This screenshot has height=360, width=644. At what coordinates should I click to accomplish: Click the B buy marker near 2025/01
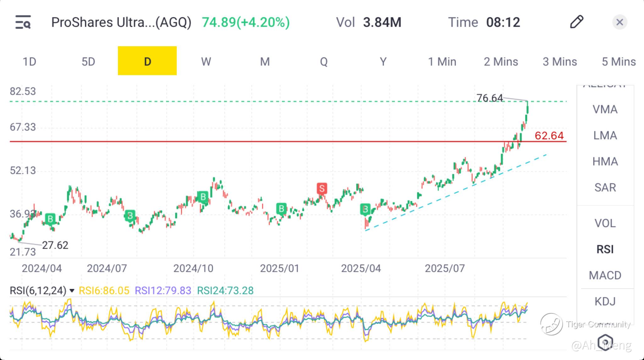[281, 208]
